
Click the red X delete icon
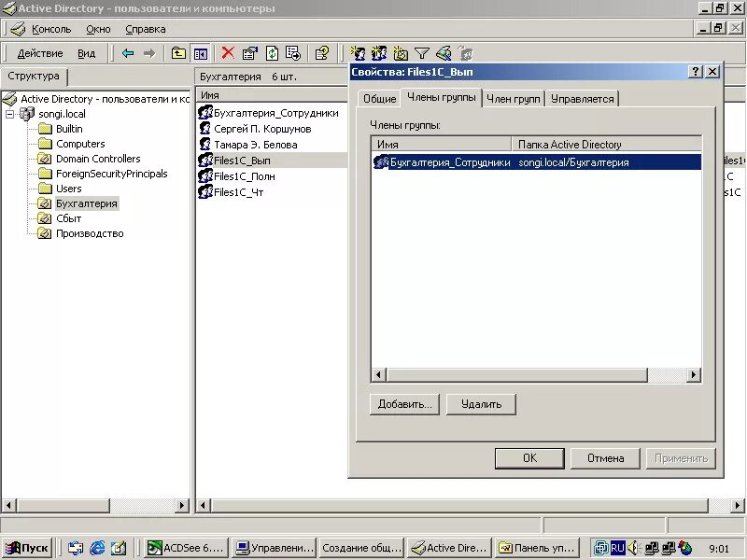point(228,53)
